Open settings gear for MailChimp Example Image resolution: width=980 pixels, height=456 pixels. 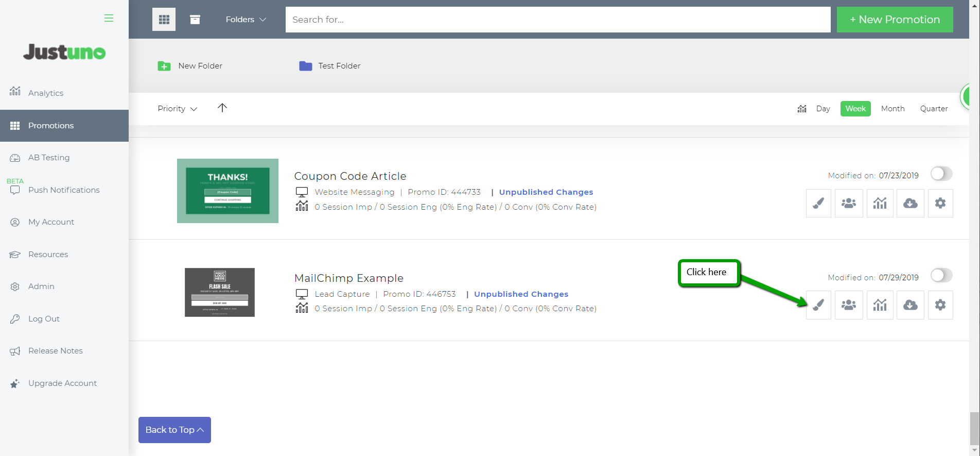pos(940,305)
